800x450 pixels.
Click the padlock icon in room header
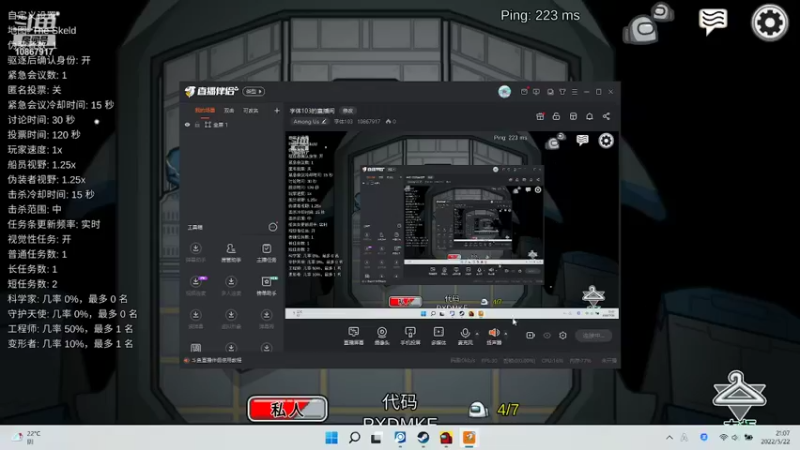[x=556, y=116]
